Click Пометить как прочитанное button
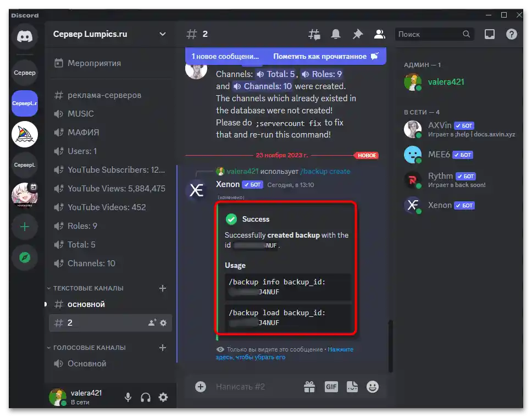Image resolution: width=532 pixels, height=417 pixels. [x=326, y=56]
